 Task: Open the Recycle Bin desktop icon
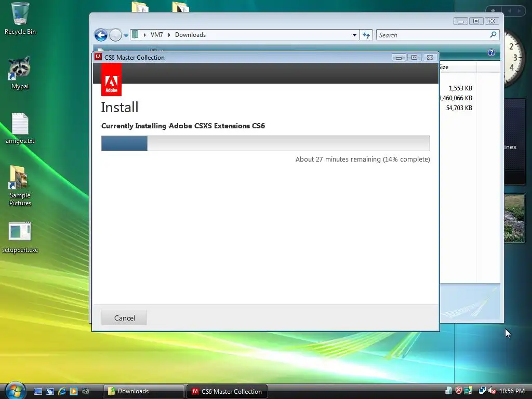click(20, 19)
